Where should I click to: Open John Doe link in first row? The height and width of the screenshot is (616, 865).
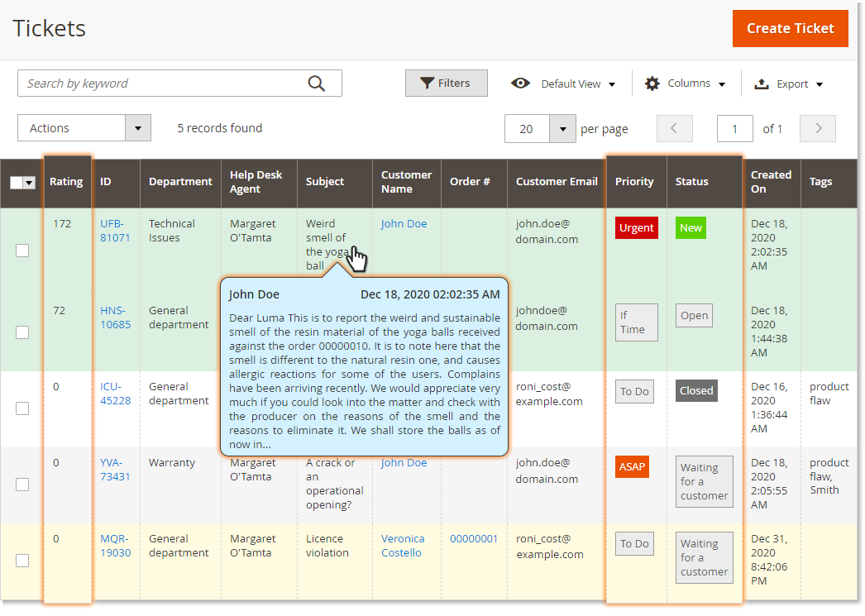tap(404, 224)
